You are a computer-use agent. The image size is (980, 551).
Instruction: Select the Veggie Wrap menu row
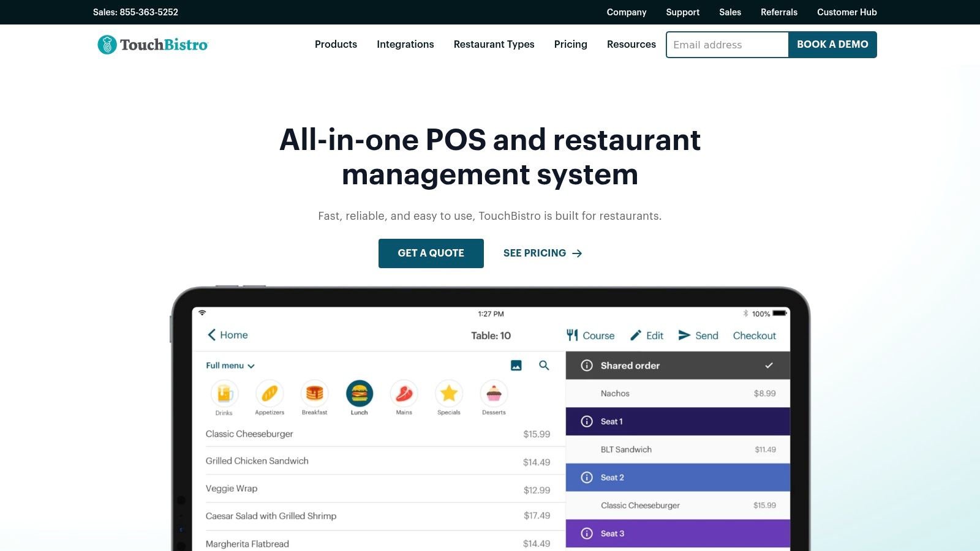pos(378,489)
